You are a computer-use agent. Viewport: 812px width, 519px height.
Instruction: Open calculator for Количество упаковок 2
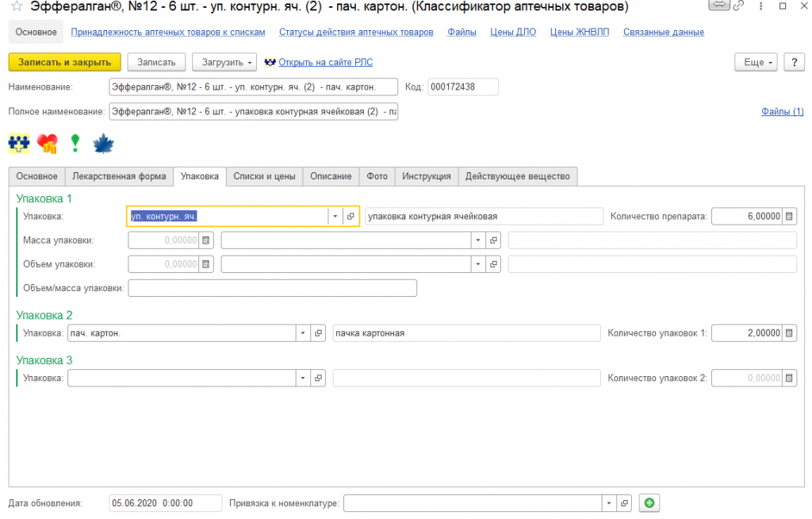(x=789, y=378)
